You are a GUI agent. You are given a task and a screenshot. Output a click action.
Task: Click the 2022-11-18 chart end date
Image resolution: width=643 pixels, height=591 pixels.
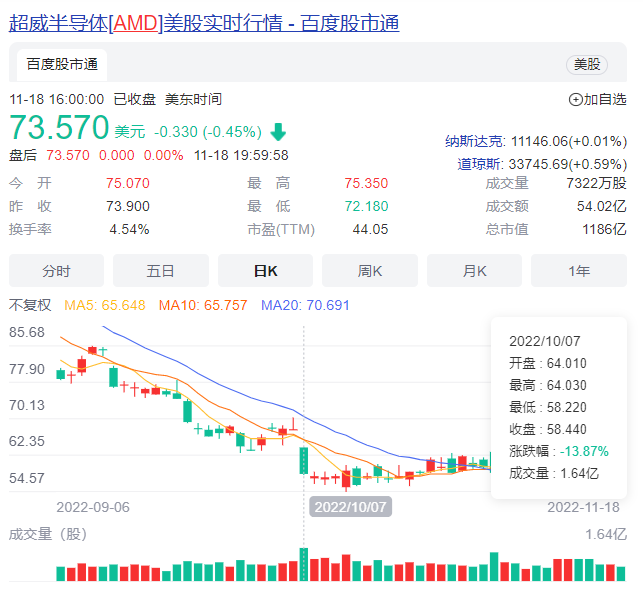click(x=583, y=507)
